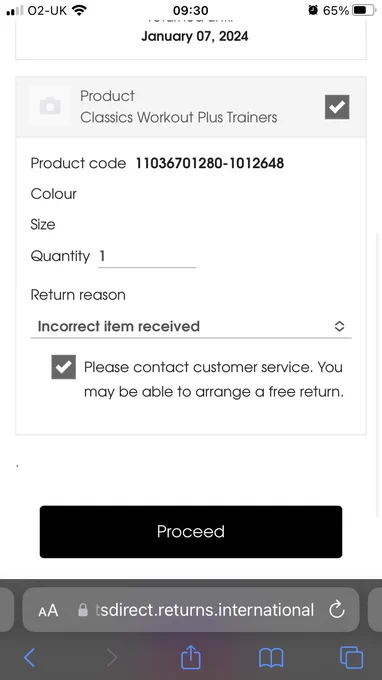The height and width of the screenshot is (680, 382).
Task: Open the Safari share sheet icon
Action: [x=191, y=657]
